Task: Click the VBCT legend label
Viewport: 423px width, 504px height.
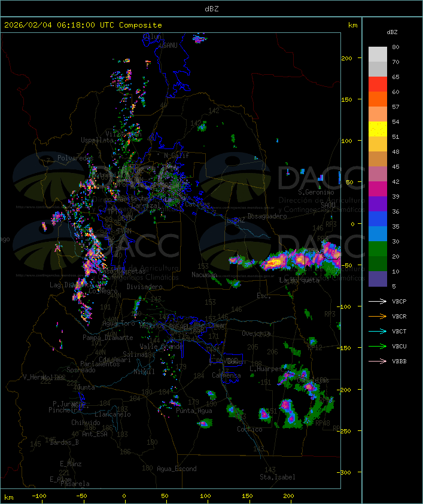Action: pyautogui.click(x=399, y=332)
